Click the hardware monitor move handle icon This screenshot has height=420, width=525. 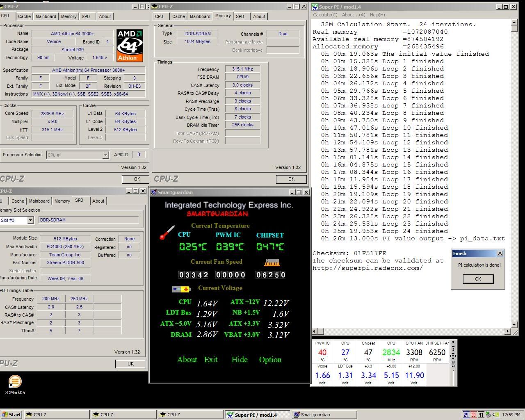pyautogui.click(x=453, y=356)
